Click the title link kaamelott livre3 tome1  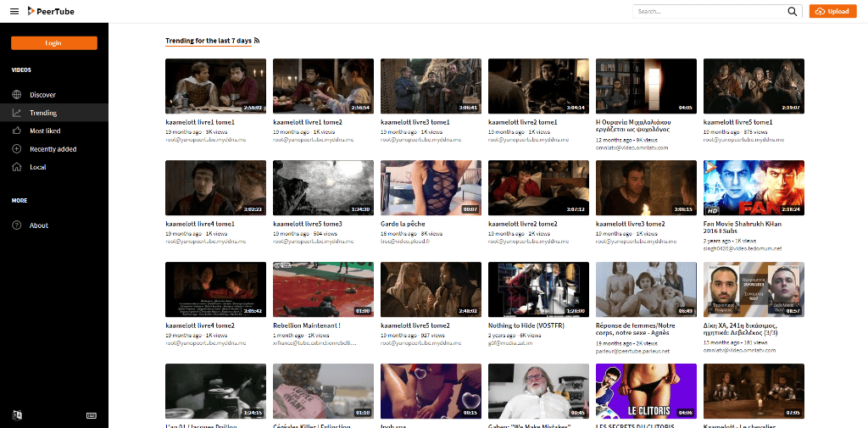pyautogui.click(x=415, y=122)
